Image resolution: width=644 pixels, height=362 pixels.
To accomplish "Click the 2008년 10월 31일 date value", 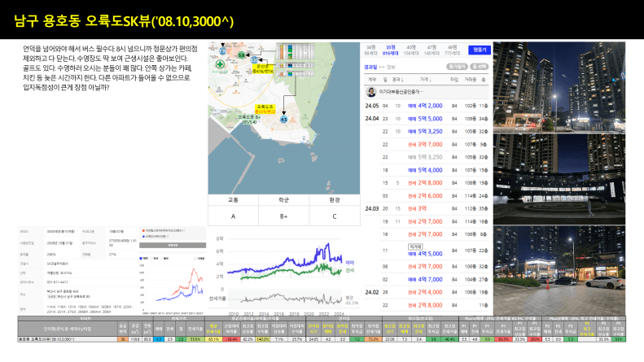I will click(59, 243).
